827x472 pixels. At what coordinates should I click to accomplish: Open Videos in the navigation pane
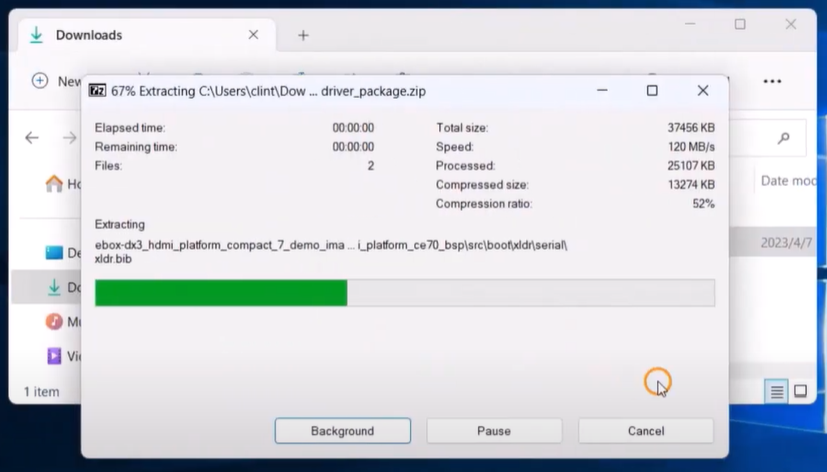62,356
